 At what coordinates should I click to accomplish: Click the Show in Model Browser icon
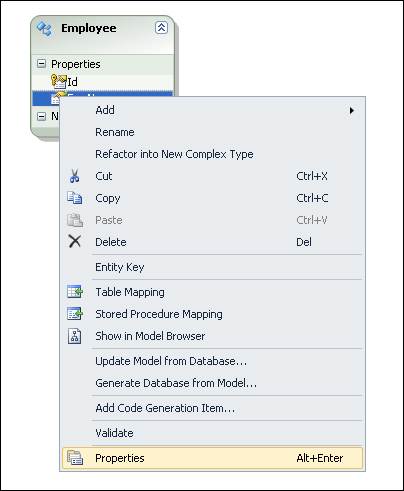(75, 336)
